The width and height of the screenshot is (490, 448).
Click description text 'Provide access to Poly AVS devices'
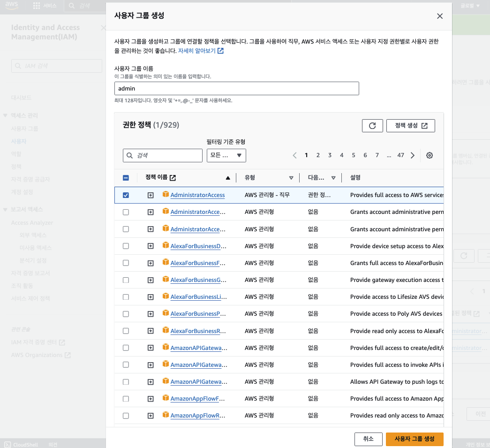396,314
